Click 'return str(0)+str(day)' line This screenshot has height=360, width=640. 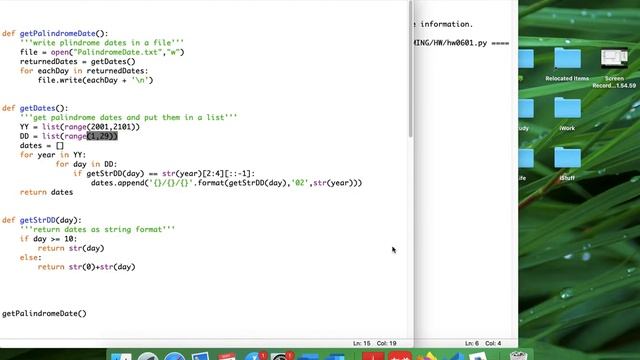(x=87, y=267)
